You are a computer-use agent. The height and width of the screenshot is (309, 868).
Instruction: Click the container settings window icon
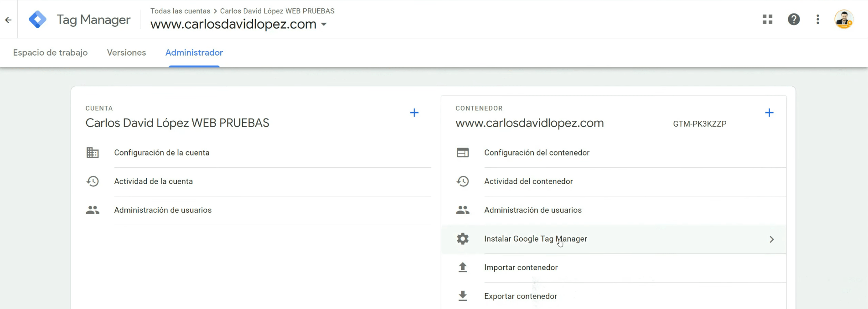pyautogui.click(x=463, y=153)
